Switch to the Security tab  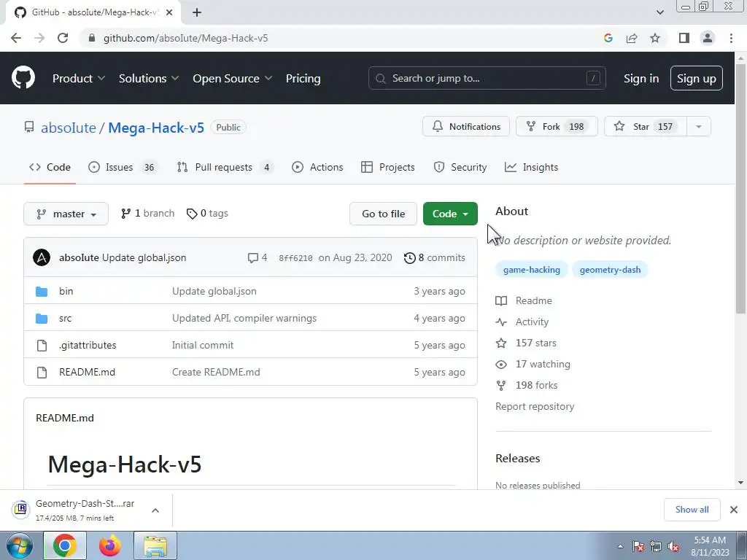tap(460, 167)
